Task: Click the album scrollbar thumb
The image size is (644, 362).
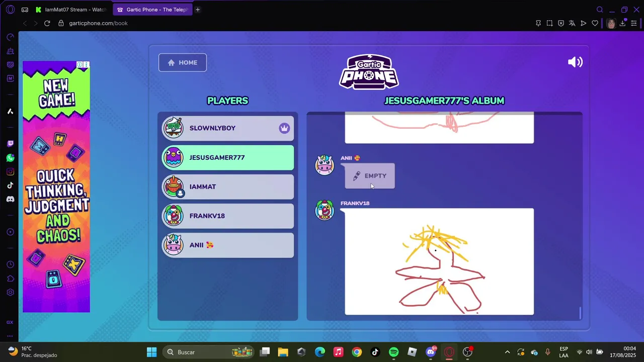Action: pos(580,313)
